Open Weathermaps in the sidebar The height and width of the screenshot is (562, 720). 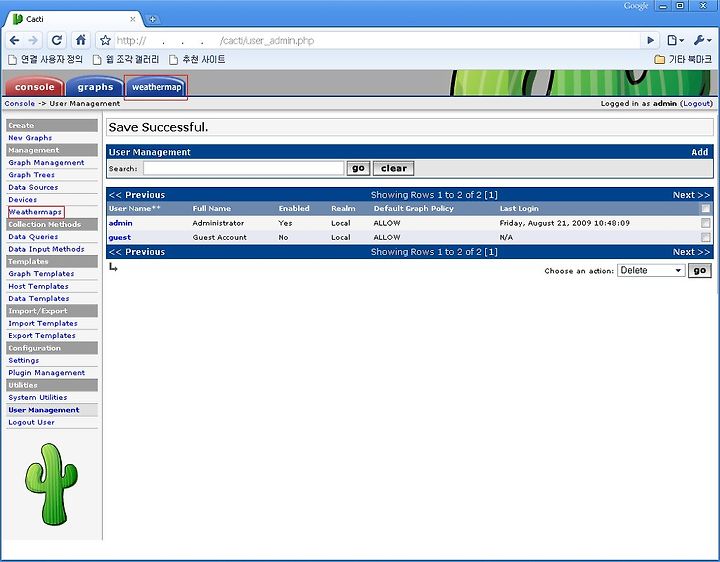(x=35, y=212)
